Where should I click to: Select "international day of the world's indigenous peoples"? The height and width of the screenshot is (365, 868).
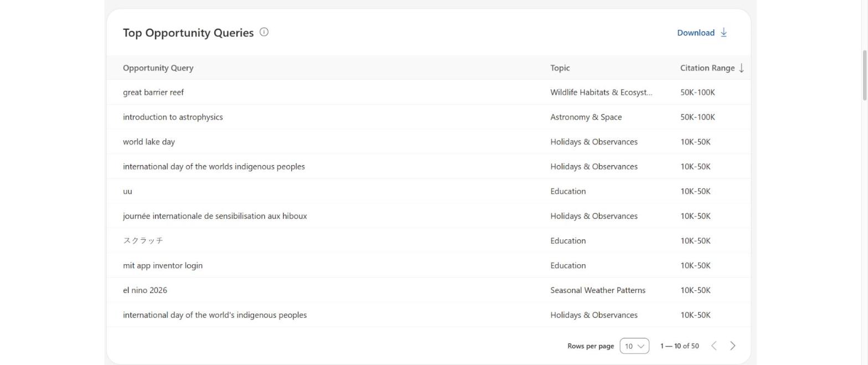215,315
